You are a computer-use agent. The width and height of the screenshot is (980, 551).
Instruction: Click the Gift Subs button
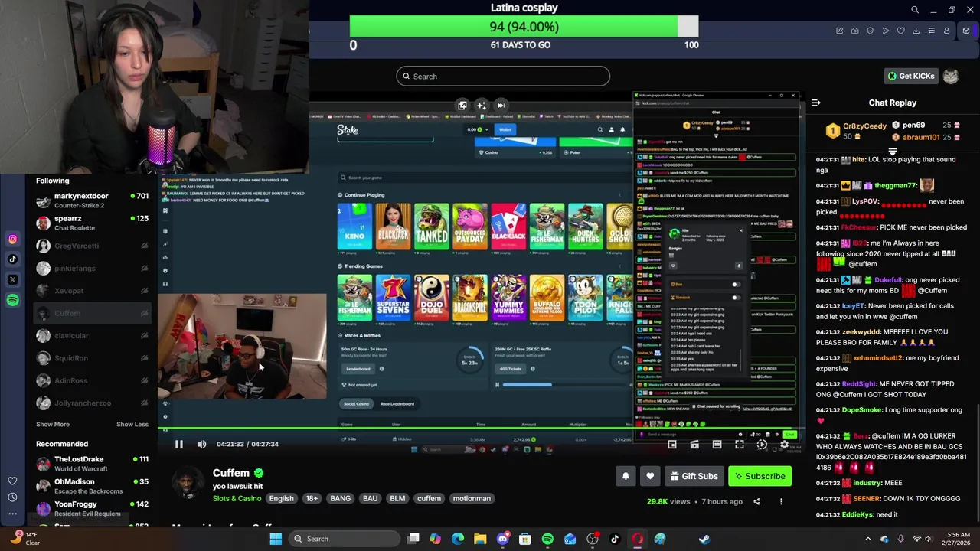tap(694, 476)
